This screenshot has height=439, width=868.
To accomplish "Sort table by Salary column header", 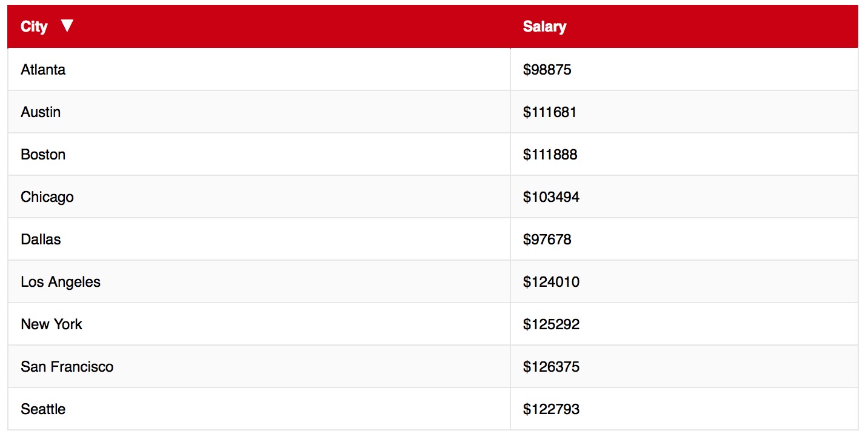I will tap(544, 27).
